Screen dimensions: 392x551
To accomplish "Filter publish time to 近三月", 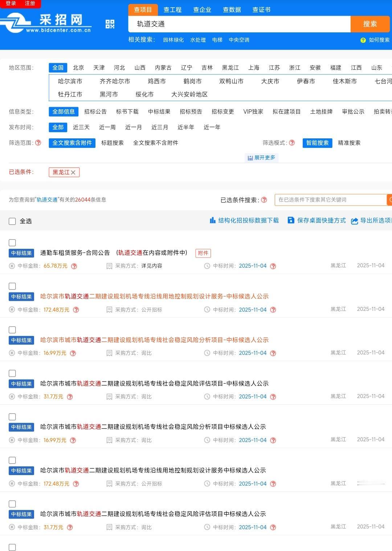I will [160, 127].
